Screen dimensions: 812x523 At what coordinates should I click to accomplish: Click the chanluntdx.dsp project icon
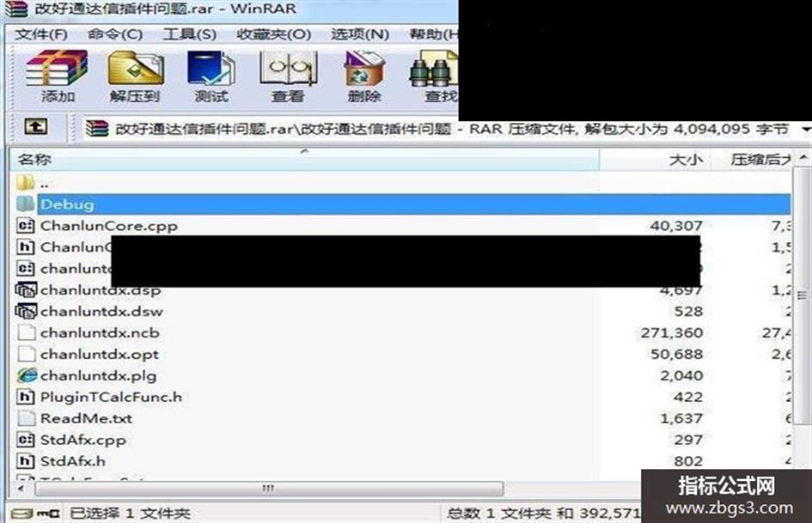[x=26, y=289]
